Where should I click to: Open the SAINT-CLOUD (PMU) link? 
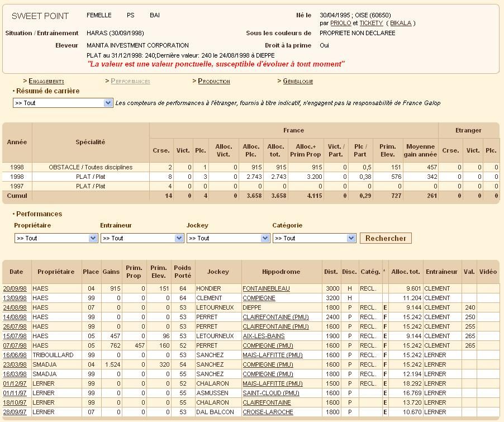click(x=269, y=393)
